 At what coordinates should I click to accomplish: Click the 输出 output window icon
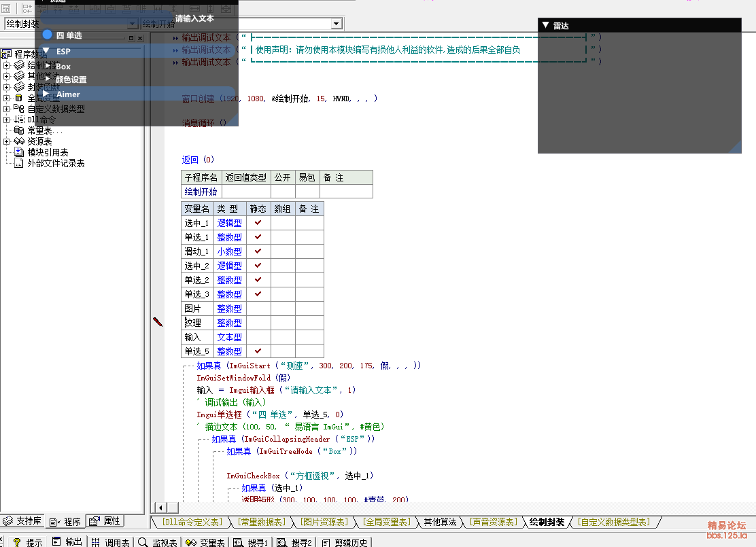56,542
